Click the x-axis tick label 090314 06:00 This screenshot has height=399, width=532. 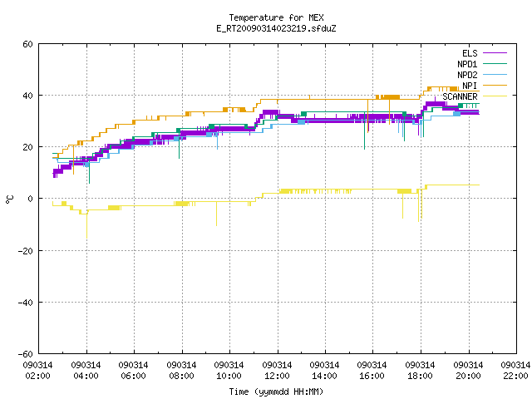pos(133,371)
